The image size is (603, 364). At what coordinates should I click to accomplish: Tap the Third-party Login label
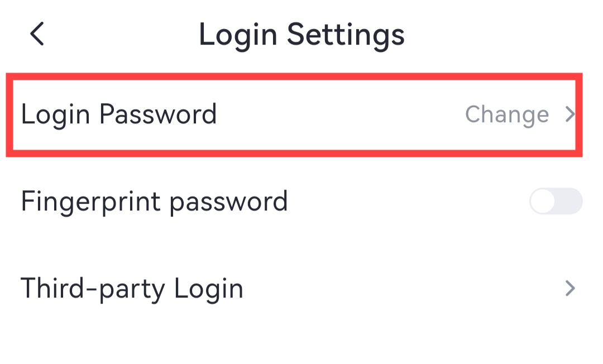point(132,289)
